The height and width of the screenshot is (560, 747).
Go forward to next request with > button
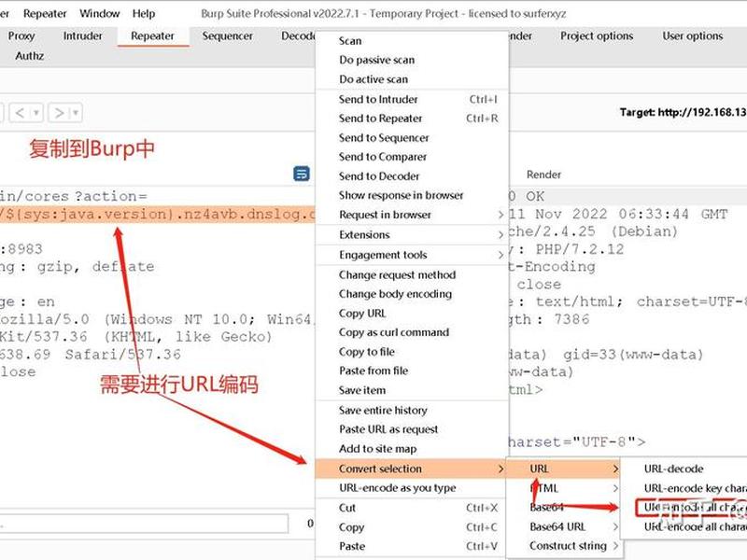59,113
